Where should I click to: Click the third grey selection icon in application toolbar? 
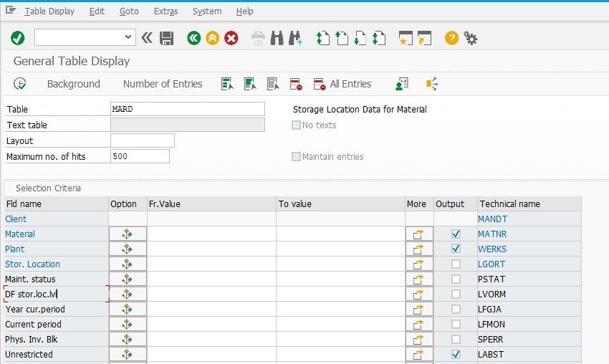(273, 84)
